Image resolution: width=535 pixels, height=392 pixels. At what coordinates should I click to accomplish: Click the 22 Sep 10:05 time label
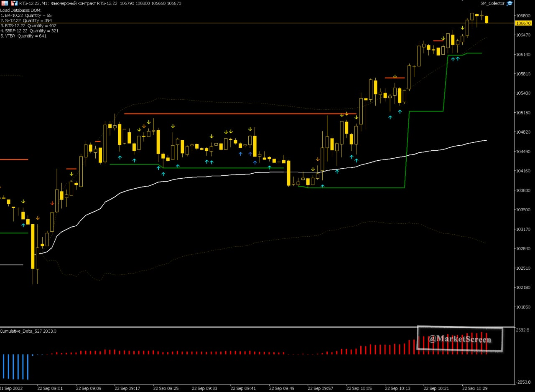[359, 388]
